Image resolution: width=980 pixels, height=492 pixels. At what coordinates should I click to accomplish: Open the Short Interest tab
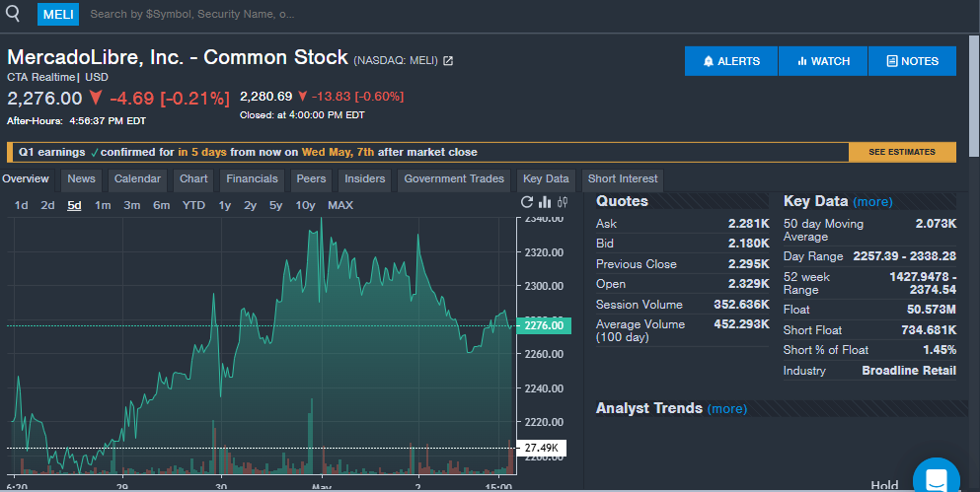coord(623,179)
